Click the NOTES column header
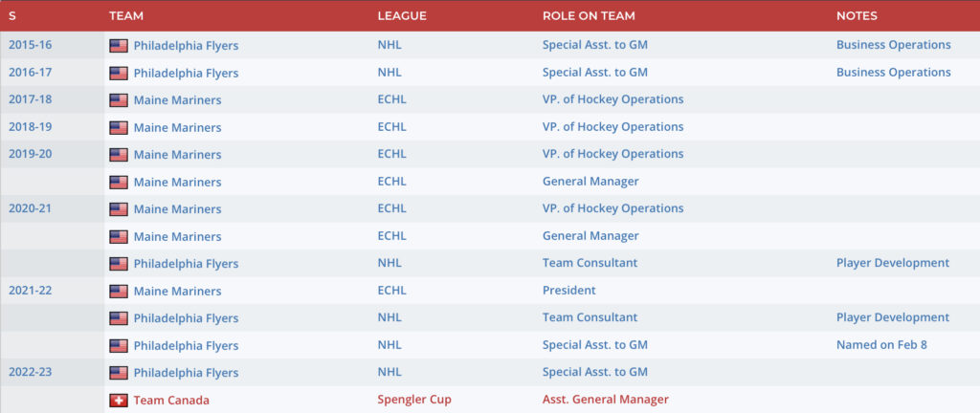This screenshot has height=413, width=980. click(x=857, y=16)
